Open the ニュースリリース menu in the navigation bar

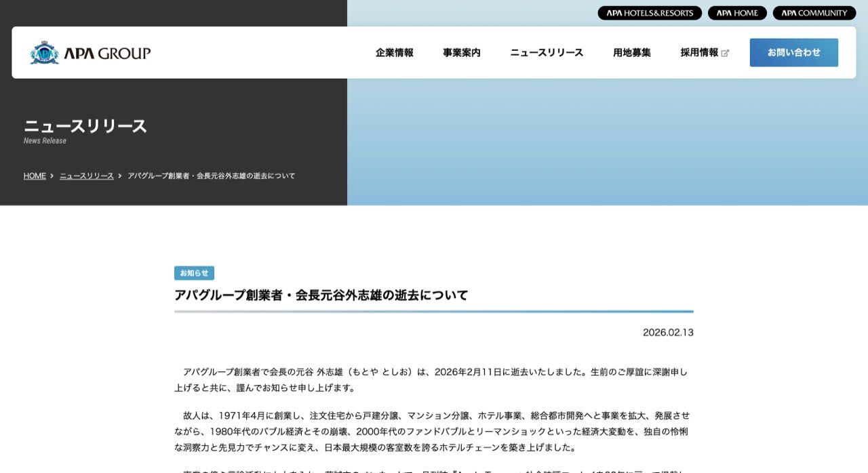[x=547, y=52]
